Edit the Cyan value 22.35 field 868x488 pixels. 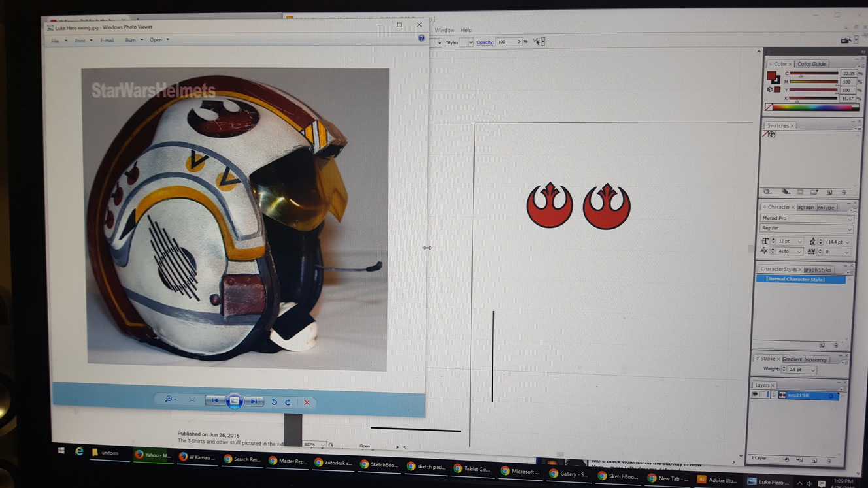pyautogui.click(x=848, y=73)
